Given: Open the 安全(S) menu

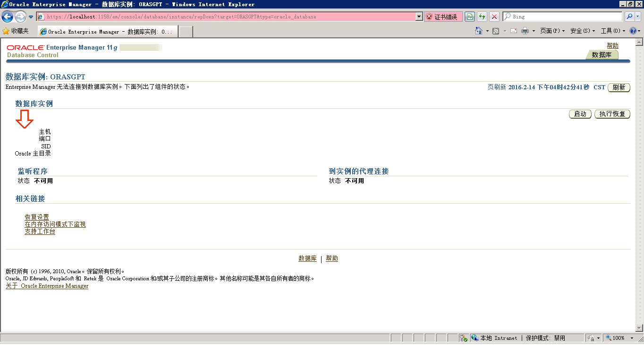Looking at the screenshot, I should point(583,31).
